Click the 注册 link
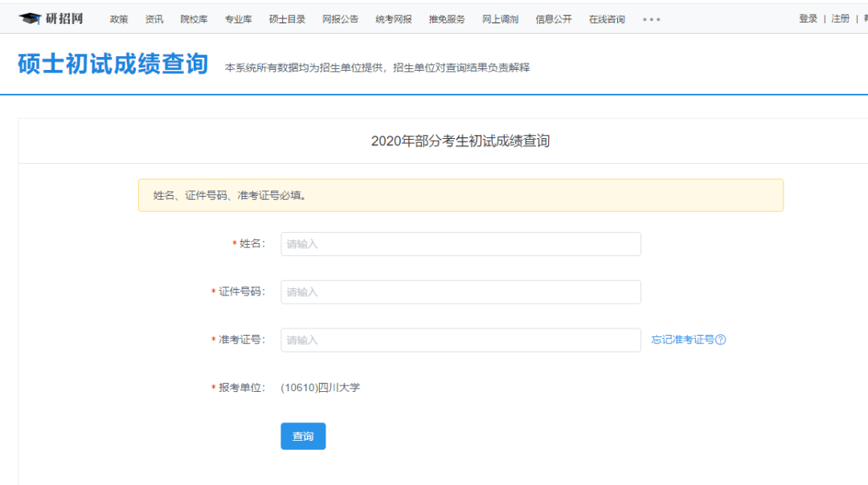868x485 pixels. click(x=841, y=18)
